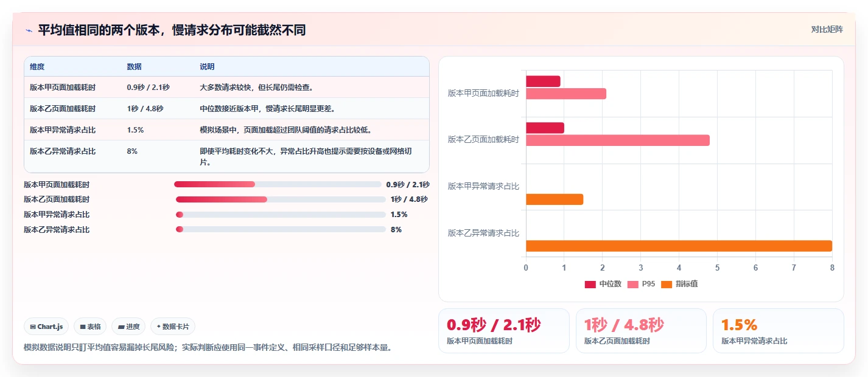This screenshot has width=868, height=377.
Task: Toggle the 中位数 legend item
Action: pyautogui.click(x=603, y=284)
